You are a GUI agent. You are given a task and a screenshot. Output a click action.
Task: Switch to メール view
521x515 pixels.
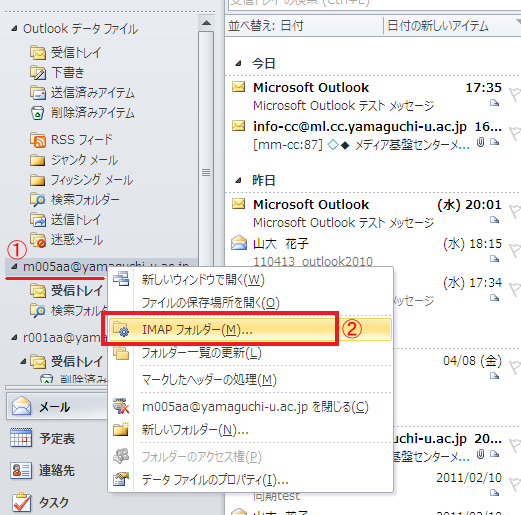[57, 406]
